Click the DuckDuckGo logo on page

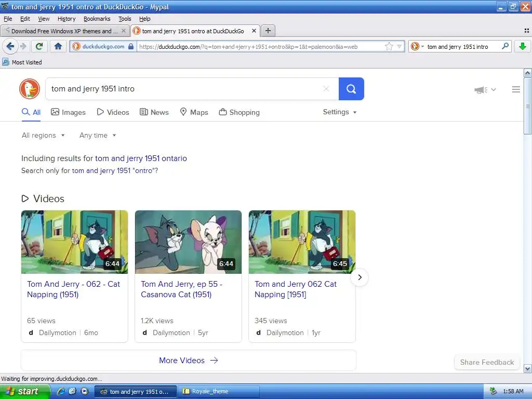[x=30, y=89]
